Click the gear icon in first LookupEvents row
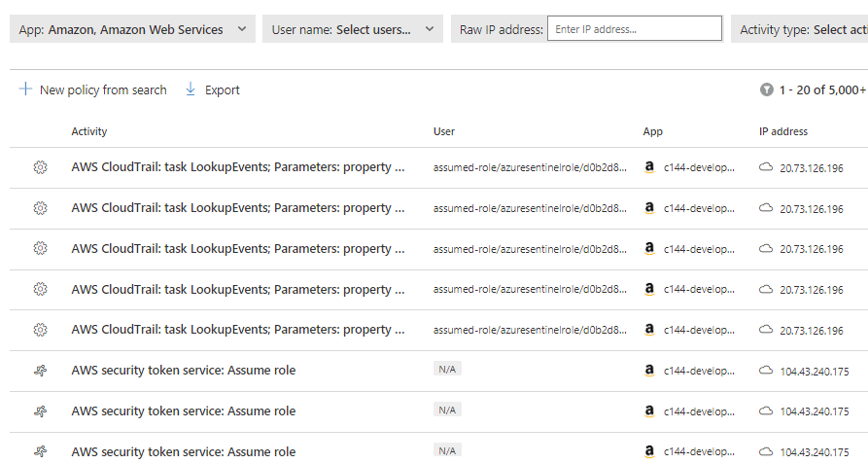The width and height of the screenshot is (868, 464). pyautogui.click(x=40, y=167)
